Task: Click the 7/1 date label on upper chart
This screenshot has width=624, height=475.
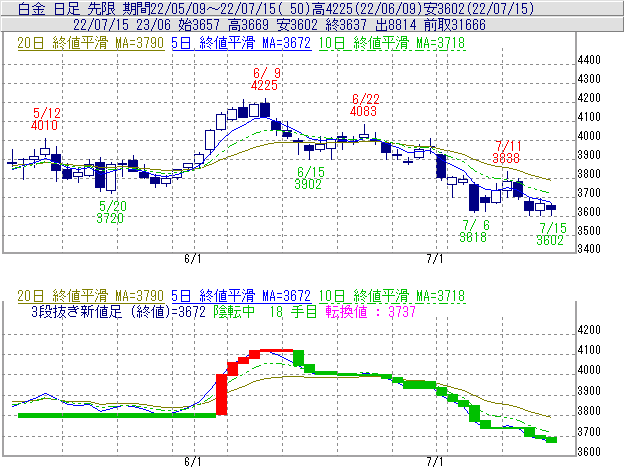Action: [x=435, y=259]
